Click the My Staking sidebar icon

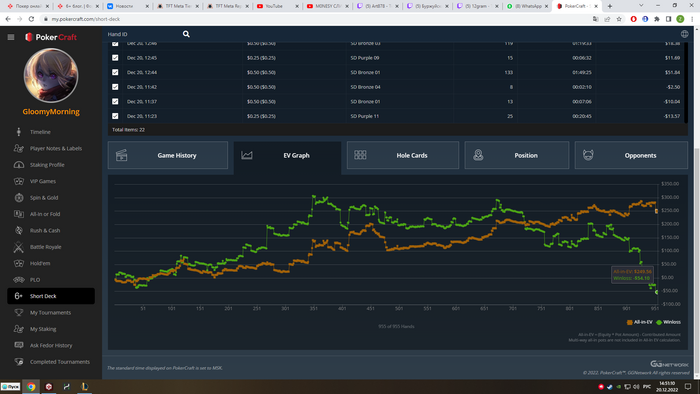pyautogui.click(x=19, y=329)
